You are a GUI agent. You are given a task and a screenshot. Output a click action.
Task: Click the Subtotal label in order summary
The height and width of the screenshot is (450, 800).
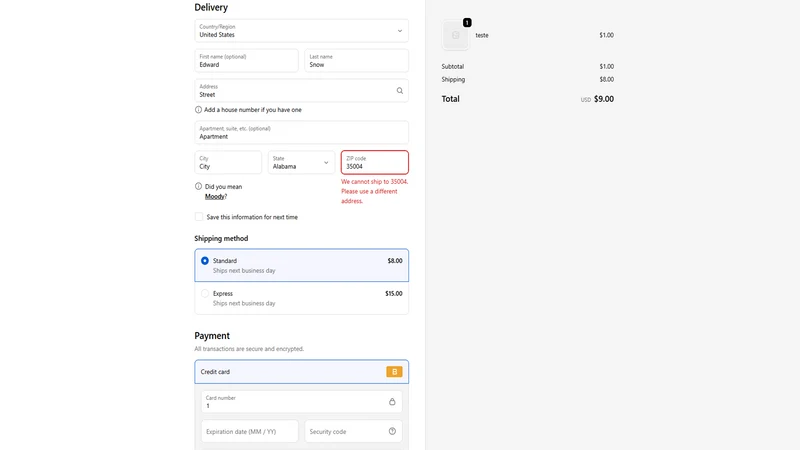point(453,66)
